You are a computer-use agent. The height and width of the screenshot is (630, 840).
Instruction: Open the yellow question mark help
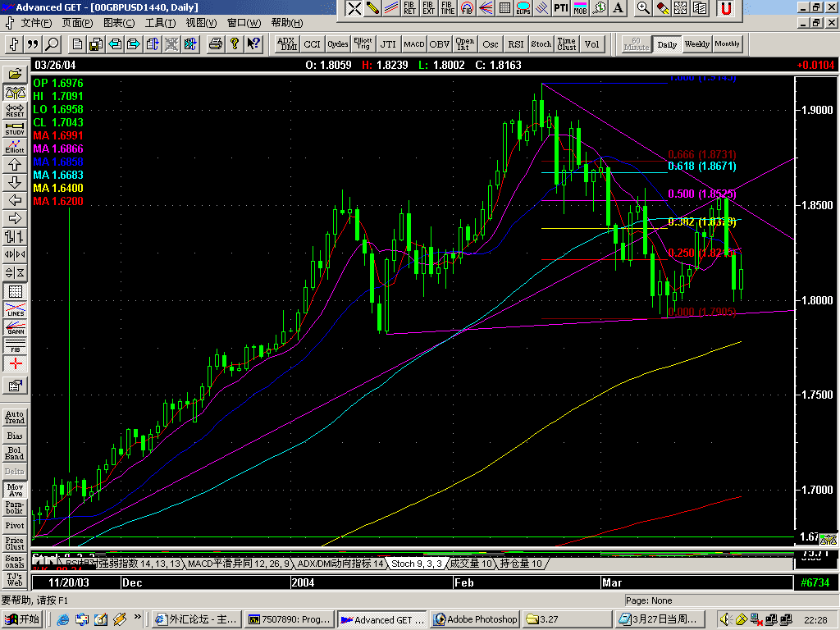click(234, 44)
